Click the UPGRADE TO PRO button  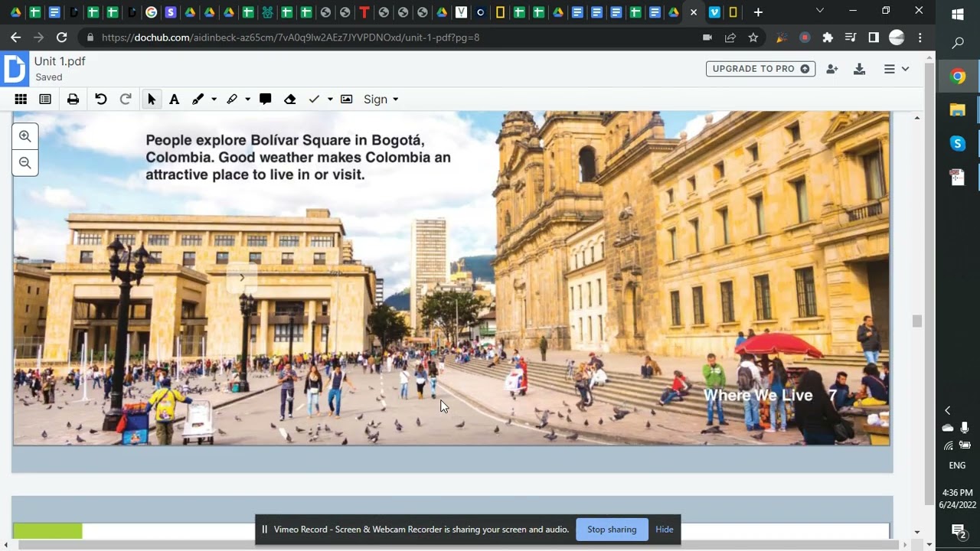(760, 69)
